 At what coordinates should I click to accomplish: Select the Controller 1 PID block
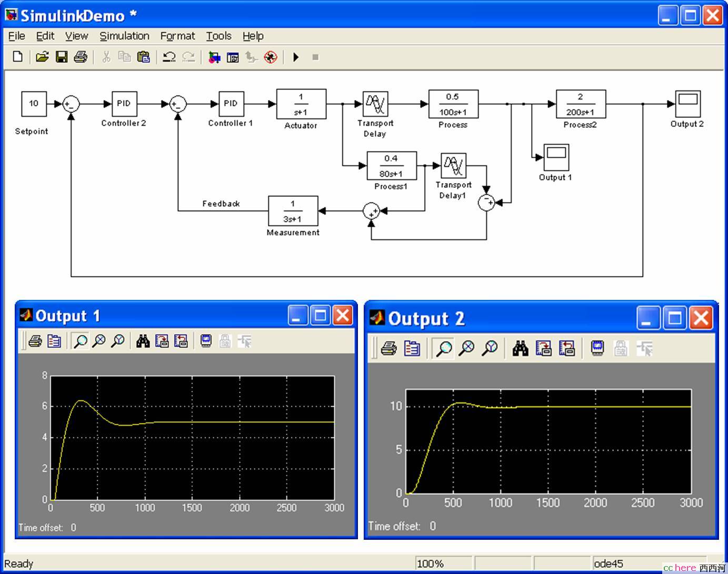[x=231, y=104]
